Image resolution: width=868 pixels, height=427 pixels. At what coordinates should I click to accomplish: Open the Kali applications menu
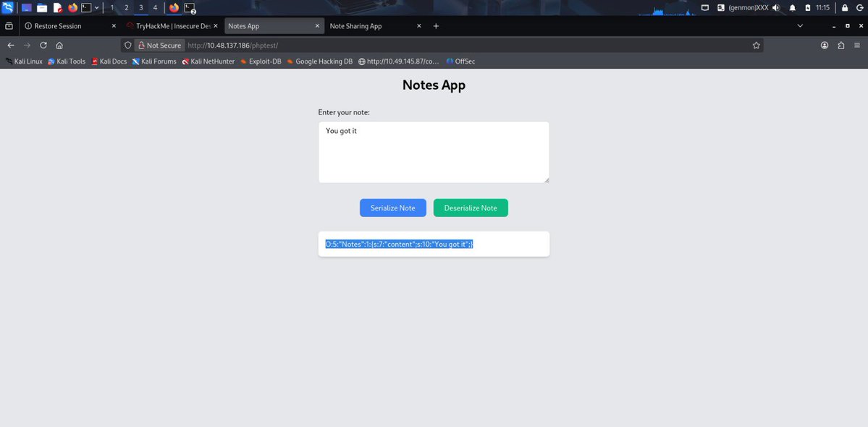pyautogui.click(x=8, y=8)
